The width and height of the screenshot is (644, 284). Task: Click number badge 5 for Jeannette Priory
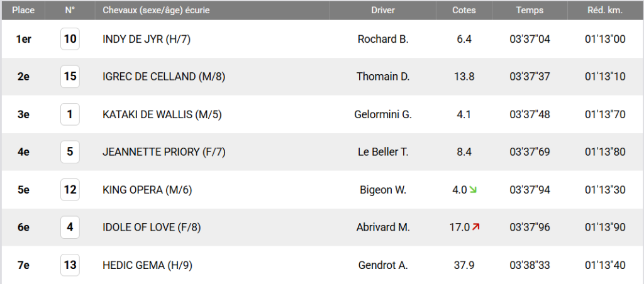pos(70,152)
